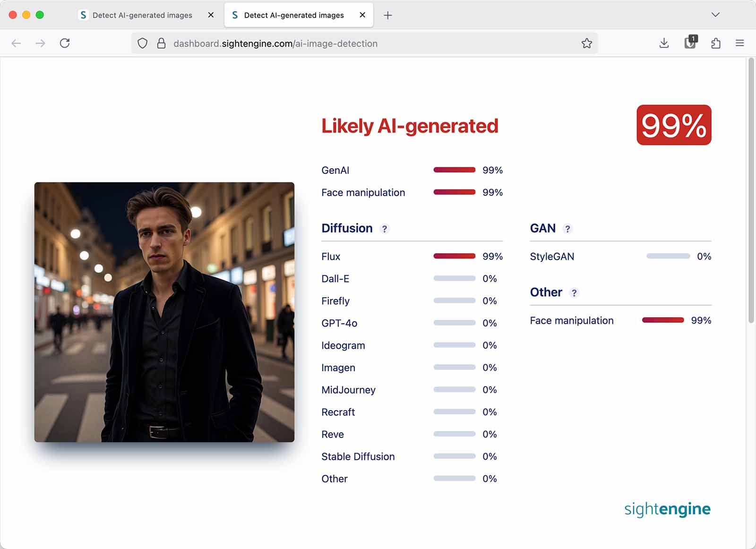This screenshot has height=549, width=756.
Task: Show help for Diffusion section
Action: [x=385, y=229]
